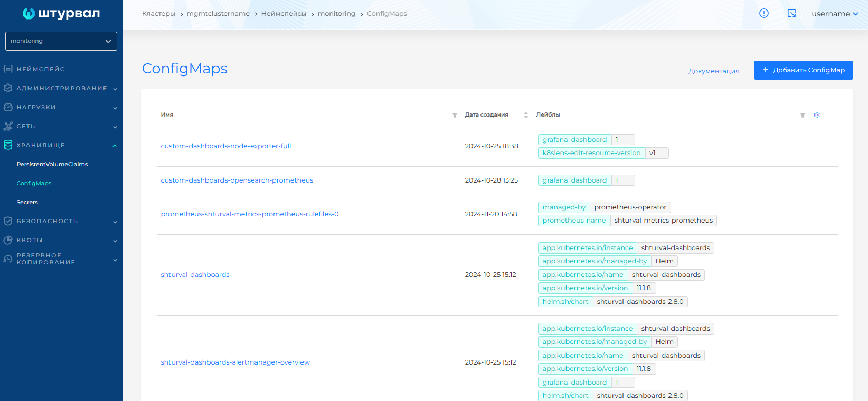868x401 pixels.
Task: Open the Документация link
Action: [713, 71]
